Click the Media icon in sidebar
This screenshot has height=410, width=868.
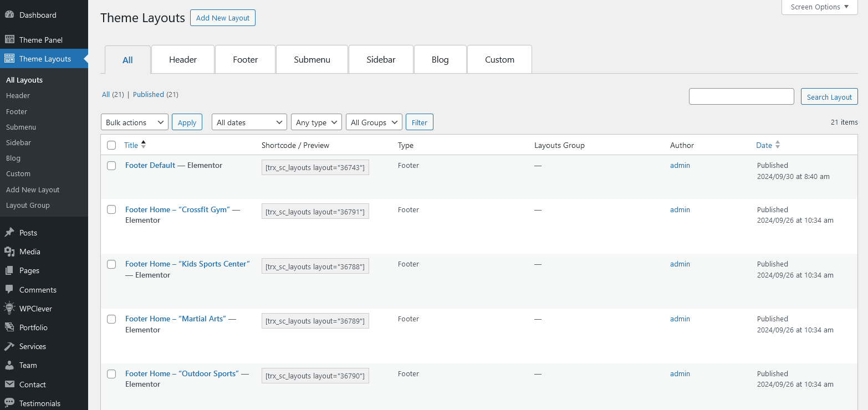(x=9, y=252)
